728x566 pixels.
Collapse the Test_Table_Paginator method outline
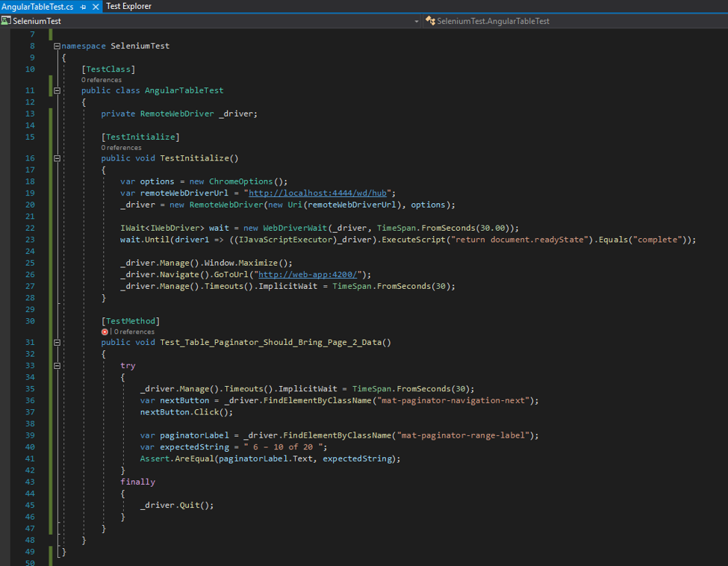(57, 343)
